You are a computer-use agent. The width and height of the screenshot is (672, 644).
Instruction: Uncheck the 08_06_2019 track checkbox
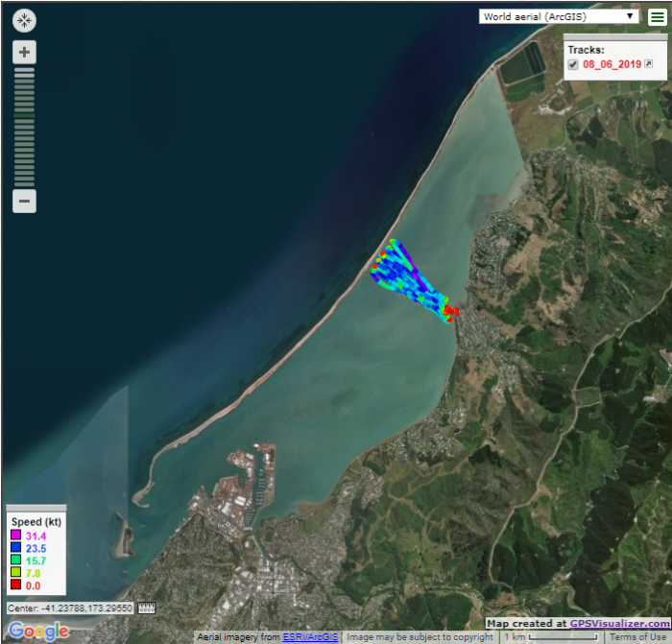point(573,64)
